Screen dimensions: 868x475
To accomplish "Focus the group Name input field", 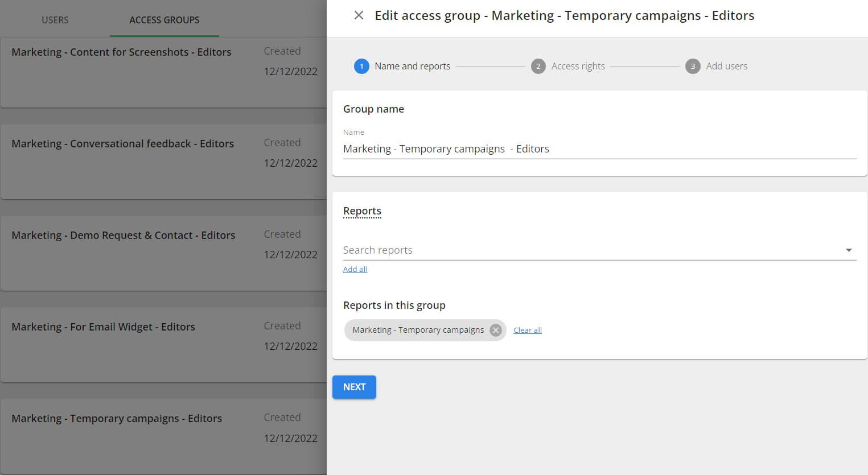I will (599, 149).
